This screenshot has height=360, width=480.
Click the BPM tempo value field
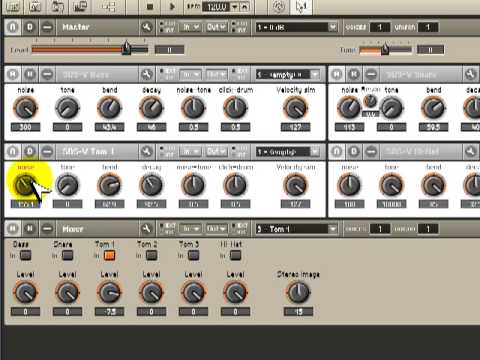coord(216,7)
